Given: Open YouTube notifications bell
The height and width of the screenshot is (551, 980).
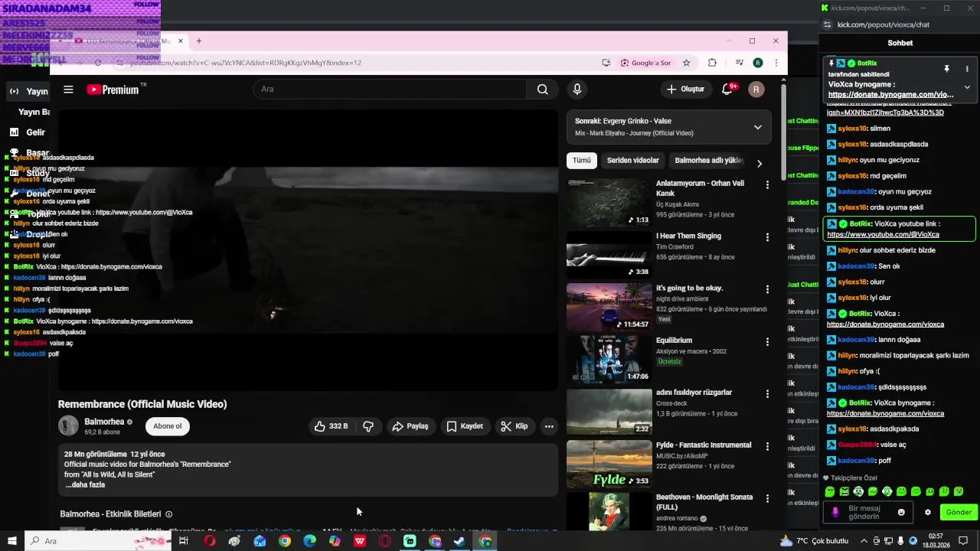Looking at the screenshot, I should 727,90.
